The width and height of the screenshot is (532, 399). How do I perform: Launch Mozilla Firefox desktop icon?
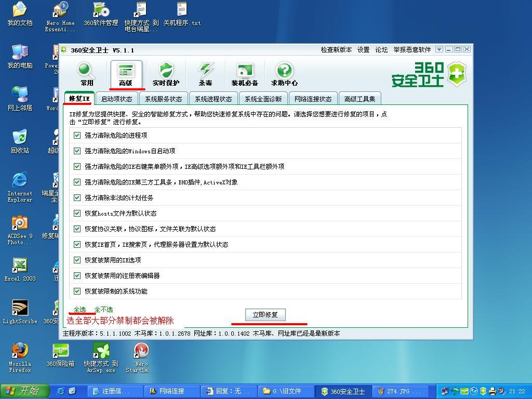pyautogui.click(x=20, y=357)
